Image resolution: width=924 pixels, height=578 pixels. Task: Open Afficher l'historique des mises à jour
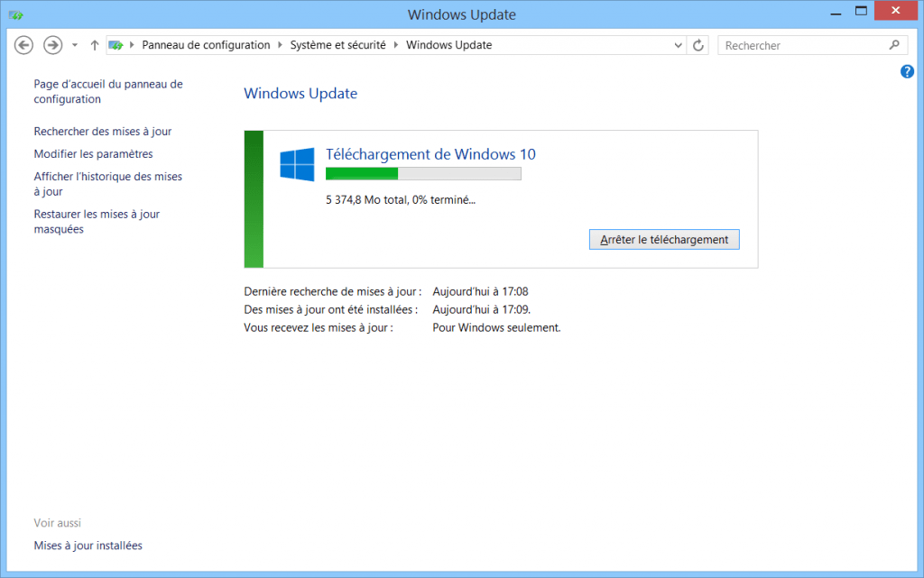108,184
